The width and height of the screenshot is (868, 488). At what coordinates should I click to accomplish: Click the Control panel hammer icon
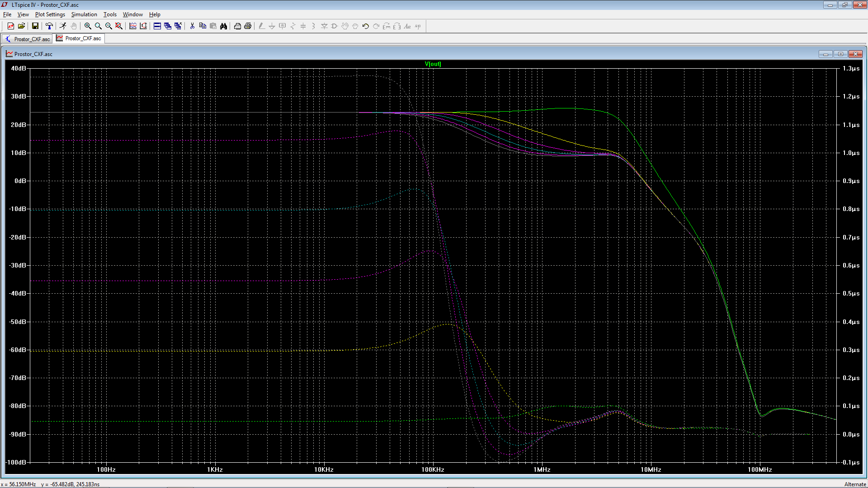(49, 26)
